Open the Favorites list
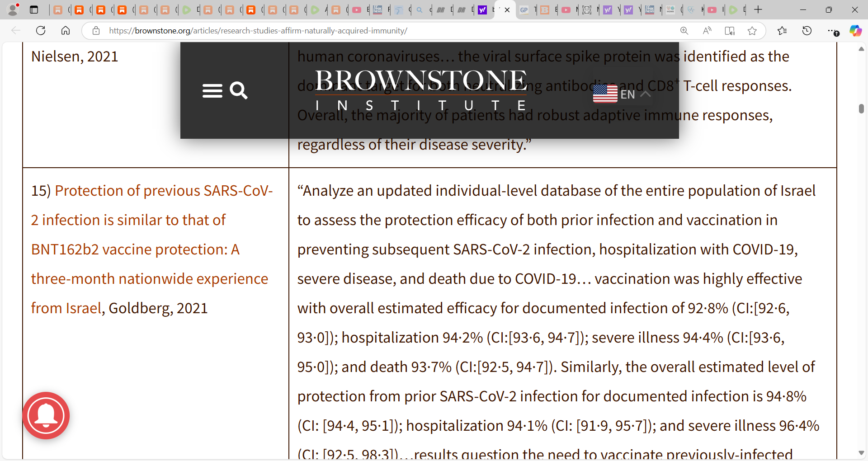 coord(782,31)
